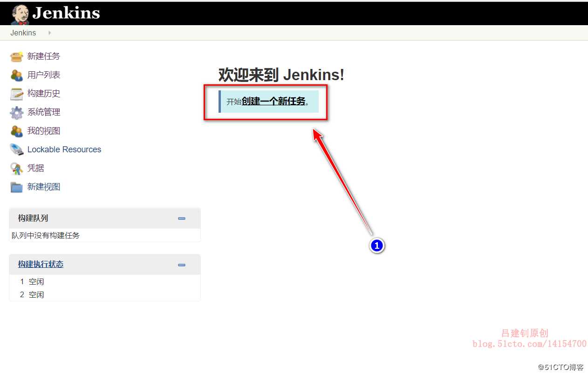
Task: Open the Lockable Resources link
Action: (x=64, y=150)
